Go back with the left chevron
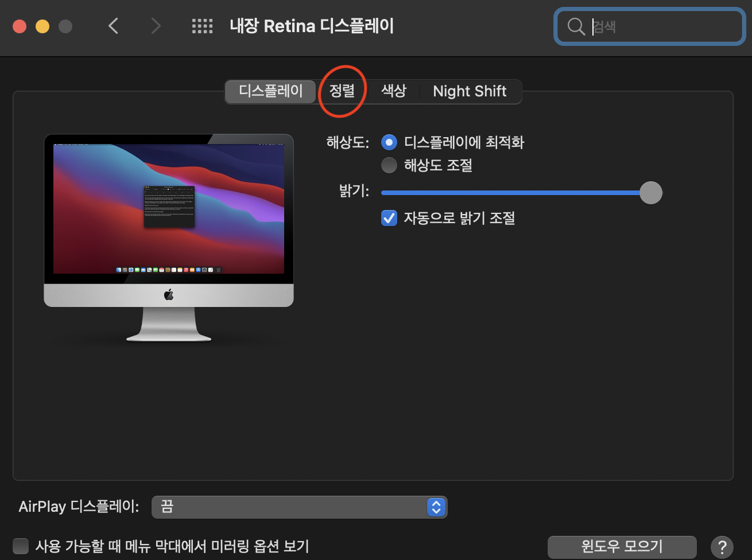 coord(114,26)
